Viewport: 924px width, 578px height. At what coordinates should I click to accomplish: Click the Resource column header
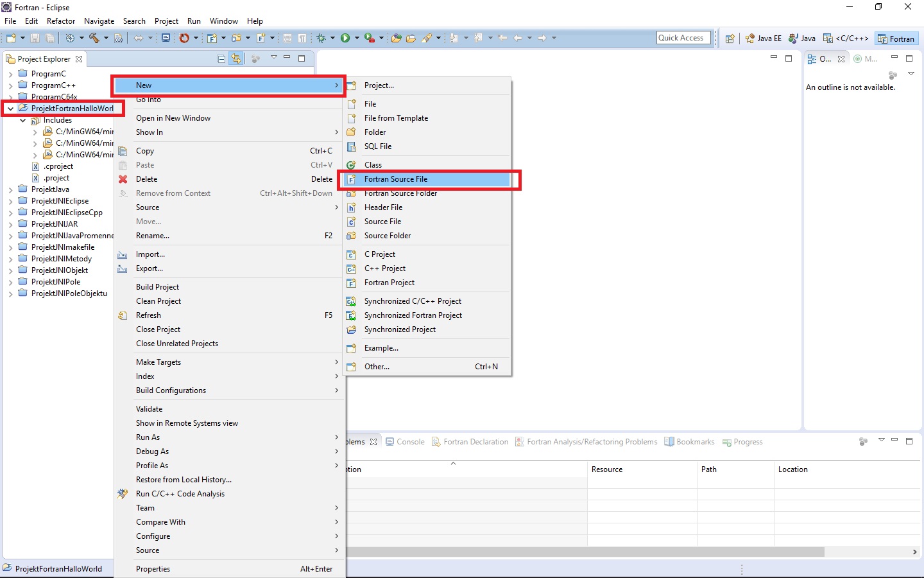(x=607, y=469)
